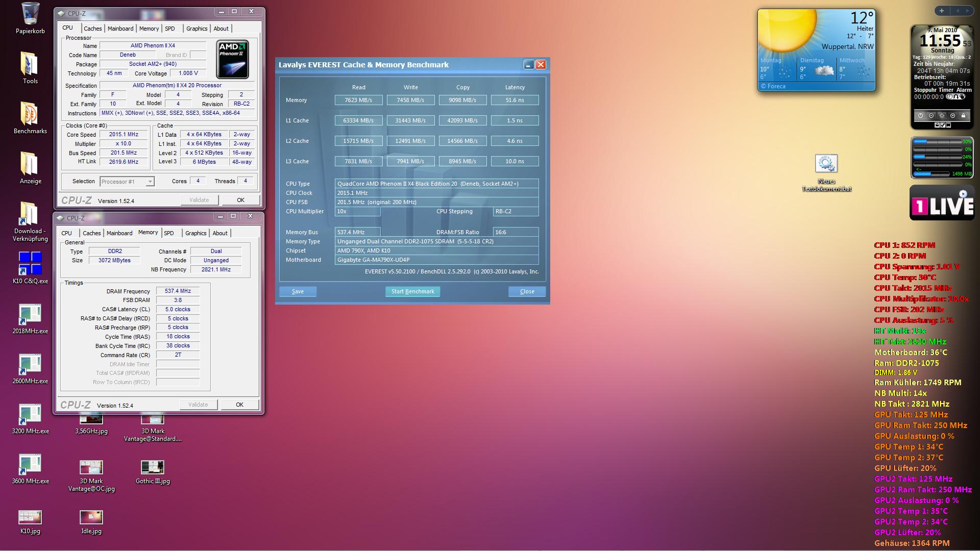Open the K10 C&Q.exe desktop icon
Image resolution: width=980 pixels, height=551 pixels.
(x=30, y=263)
